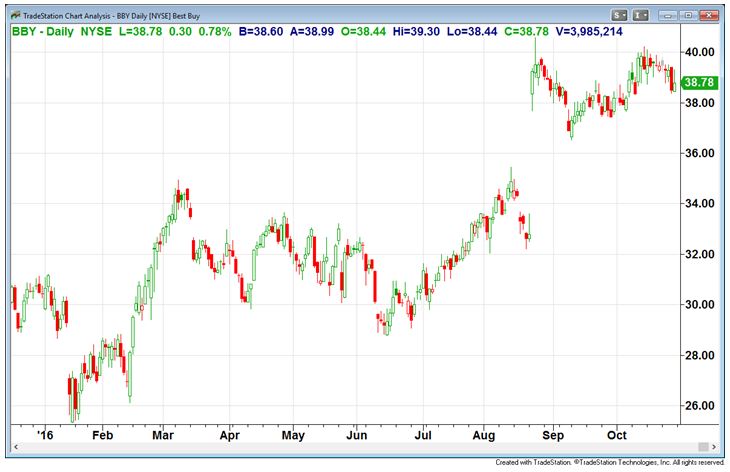Minimize the Chart Analysis window
The height and width of the screenshot is (472, 730).
667,15
